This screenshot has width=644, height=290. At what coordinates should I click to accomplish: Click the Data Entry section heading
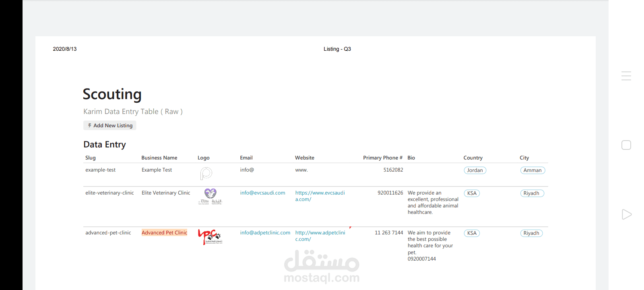click(x=105, y=145)
